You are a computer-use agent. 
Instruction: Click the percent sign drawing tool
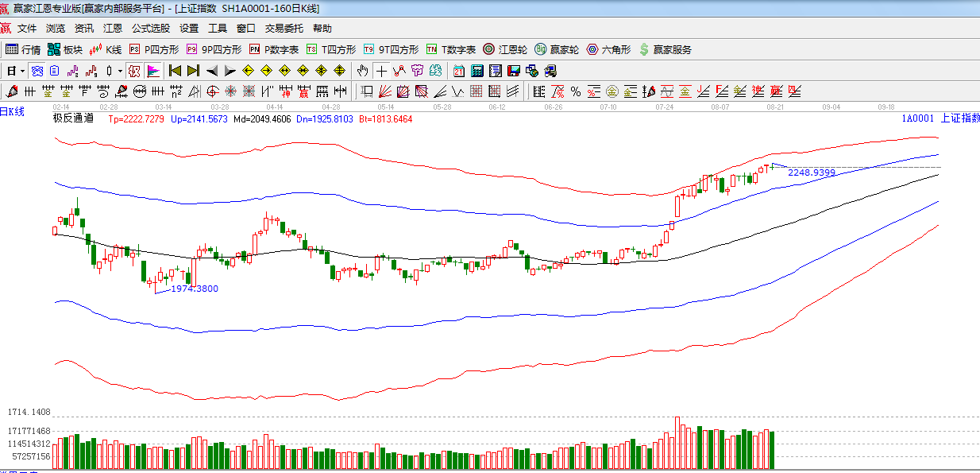[575, 91]
